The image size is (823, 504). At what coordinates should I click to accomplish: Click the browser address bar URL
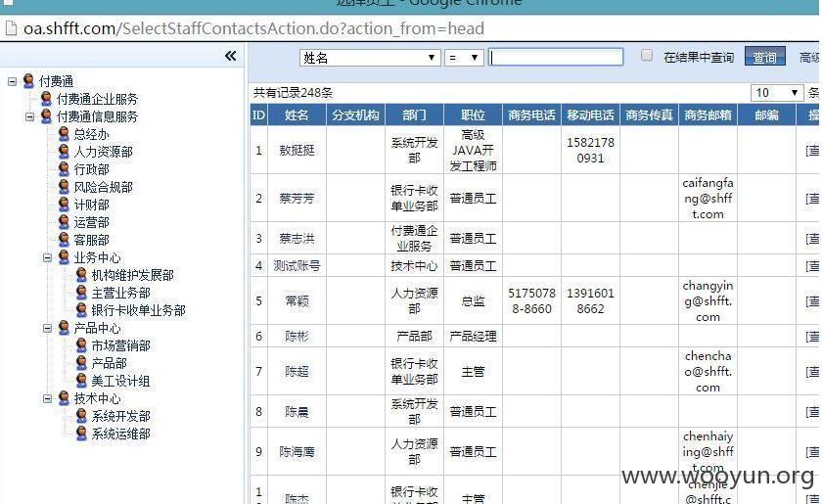(x=253, y=28)
